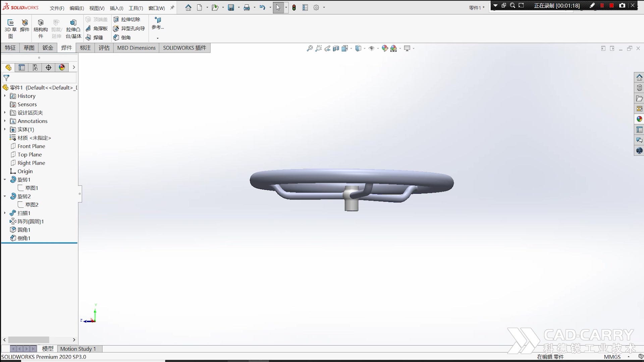Screen dimensions: 644x362
Task: Open the DisplayManager color ball tab
Action: click(x=62, y=67)
